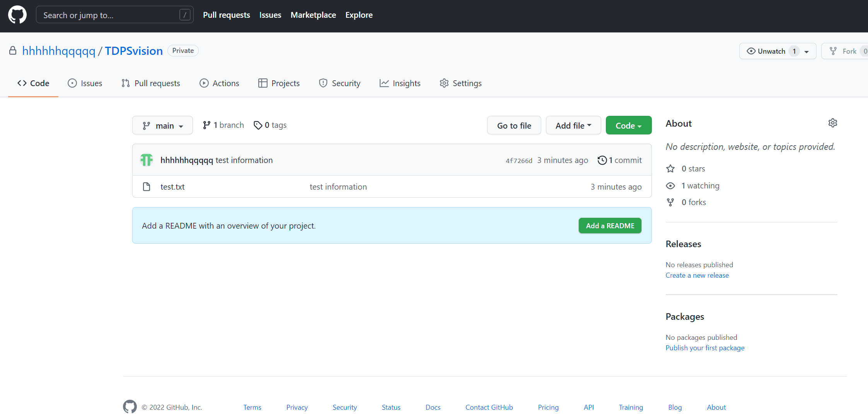
Task: Click Create a new release link
Action: click(x=697, y=275)
